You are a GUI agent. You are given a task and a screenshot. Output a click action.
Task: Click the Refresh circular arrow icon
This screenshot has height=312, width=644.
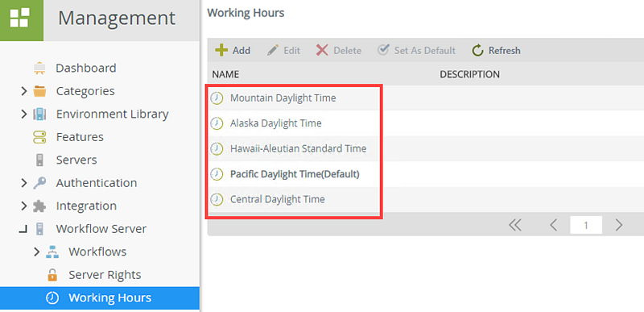[x=477, y=50]
